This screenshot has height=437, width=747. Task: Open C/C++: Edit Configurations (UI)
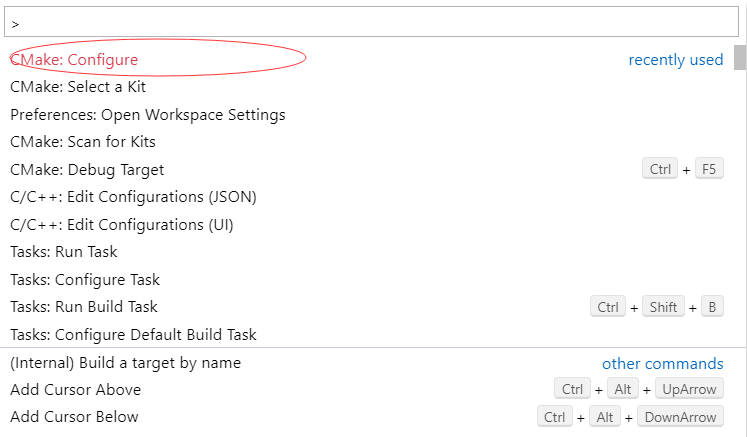367,224
